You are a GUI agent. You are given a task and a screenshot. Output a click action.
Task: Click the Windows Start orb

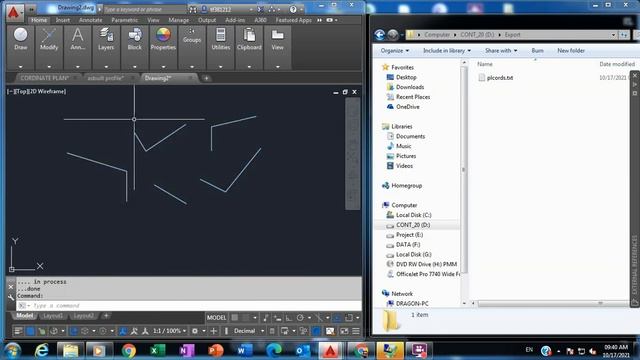point(12,350)
